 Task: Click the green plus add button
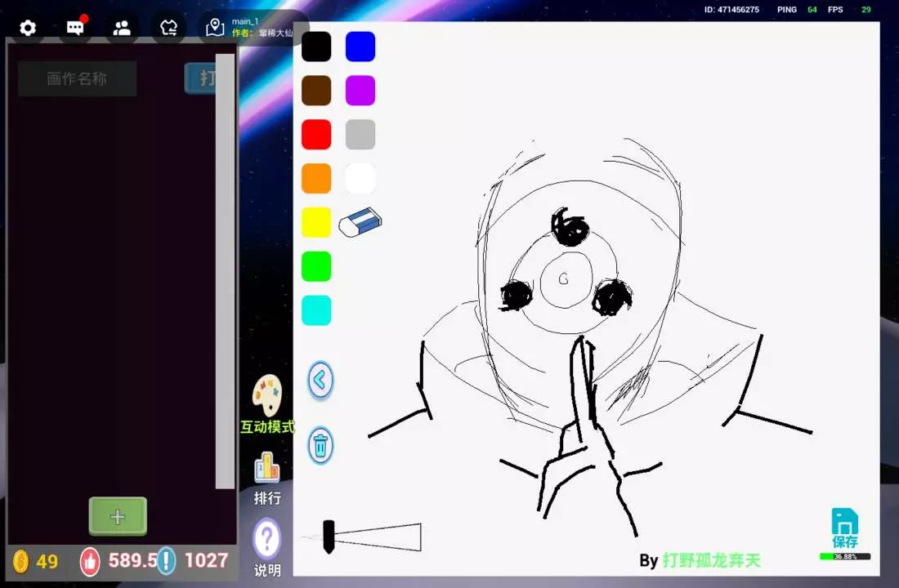[118, 516]
